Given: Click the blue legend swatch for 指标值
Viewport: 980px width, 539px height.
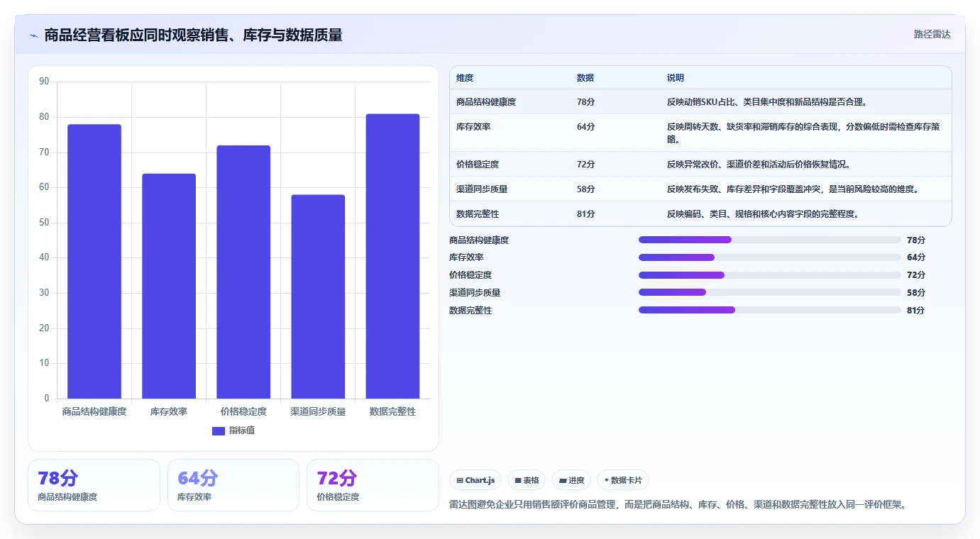Looking at the screenshot, I should [x=219, y=430].
